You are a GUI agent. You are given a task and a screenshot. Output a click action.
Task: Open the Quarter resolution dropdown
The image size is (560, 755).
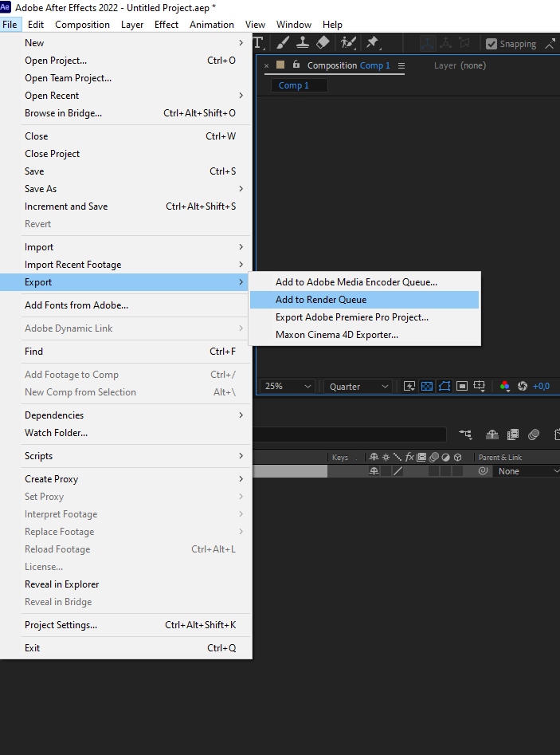pos(358,386)
